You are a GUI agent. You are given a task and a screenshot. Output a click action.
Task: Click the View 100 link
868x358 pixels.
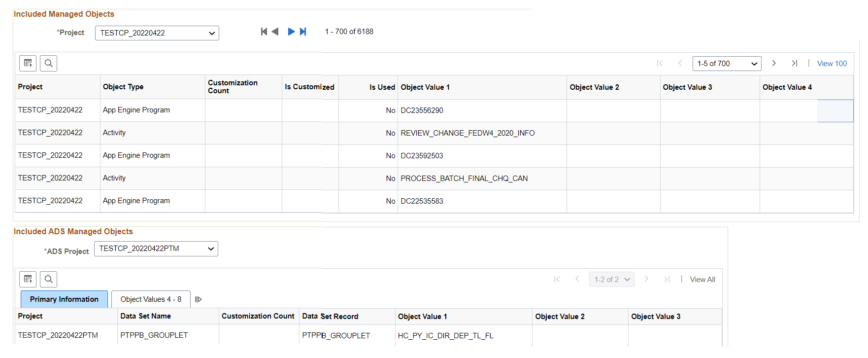(832, 64)
